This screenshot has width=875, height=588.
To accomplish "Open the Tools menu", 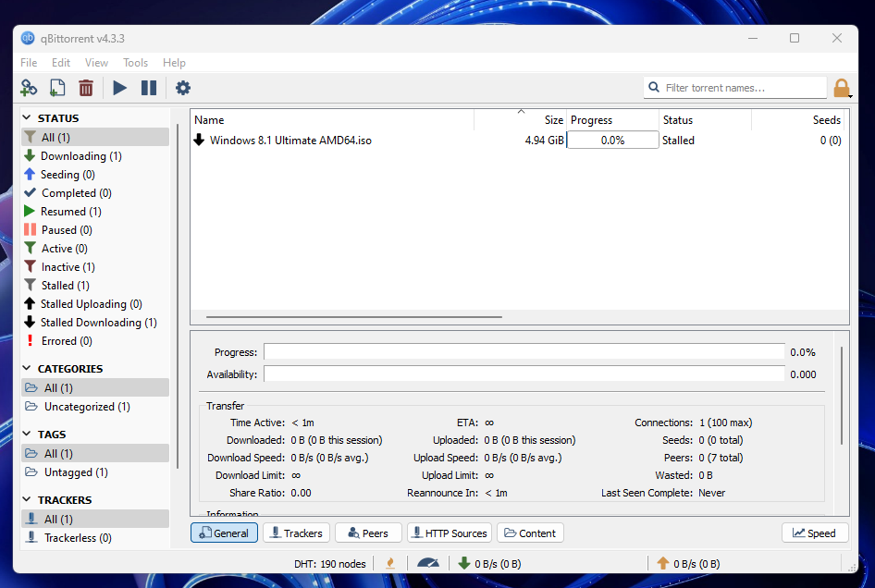I will pyautogui.click(x=136, y=63).
